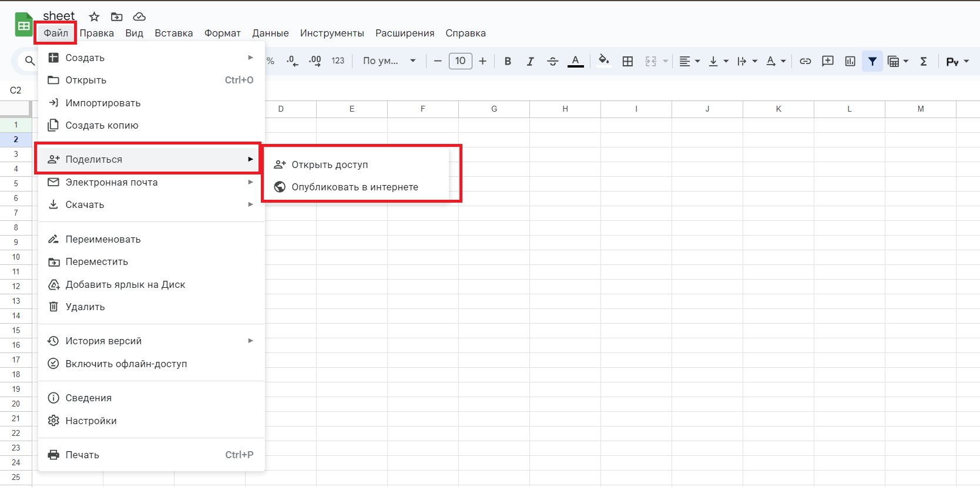Click Открыть доступ in the share submenu
Image resolution: width=980 pixels, height=487 pixels.
[330, 164]
